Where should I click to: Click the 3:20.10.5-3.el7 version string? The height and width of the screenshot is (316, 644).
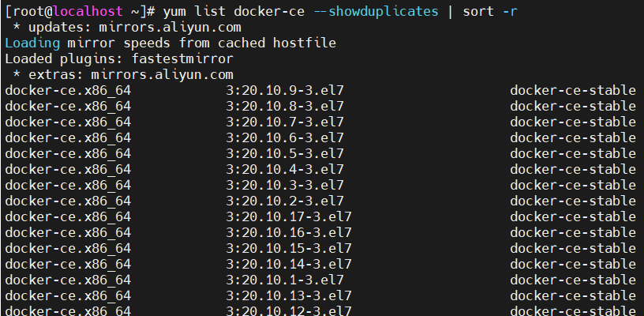285,154
